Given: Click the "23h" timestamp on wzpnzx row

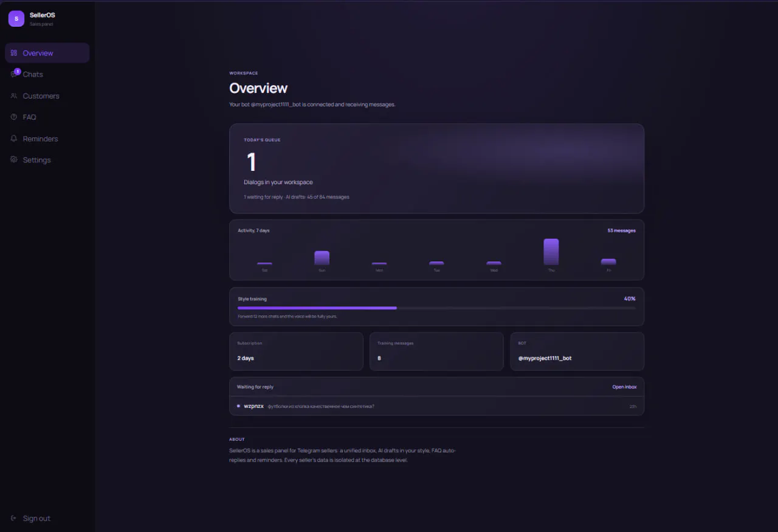Looking at the screenshot, I should click(x=633, y=406).
